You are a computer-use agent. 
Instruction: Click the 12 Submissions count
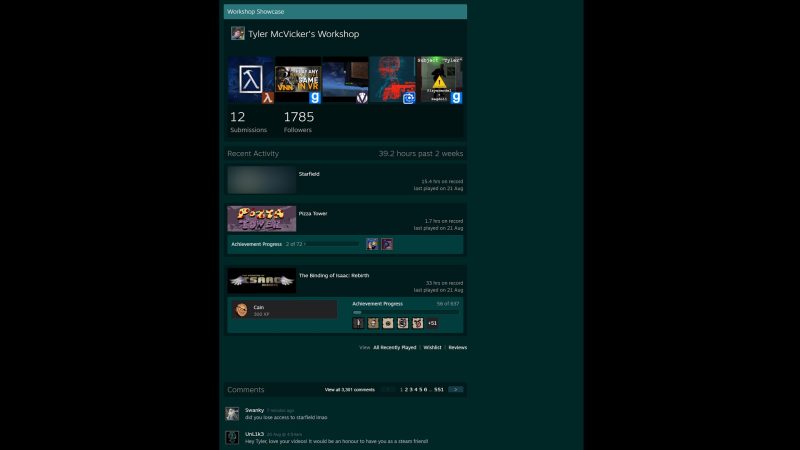248,122
